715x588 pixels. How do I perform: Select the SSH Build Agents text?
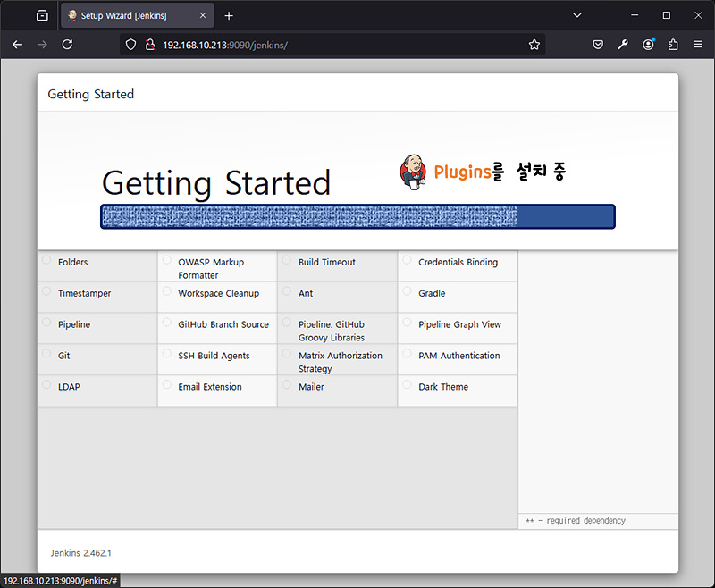(x=214, y=356)
